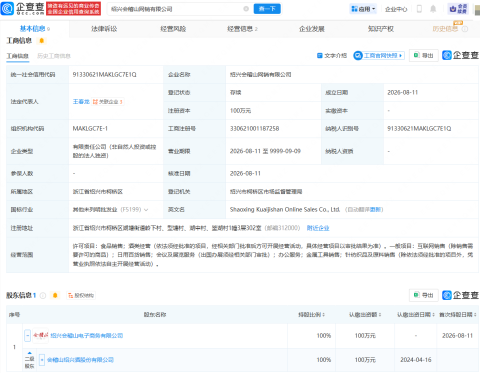Click credit code 91330621MAKLGC7E1Q in first row
This screenshot has height=373, width=480.
coord(104,75)
